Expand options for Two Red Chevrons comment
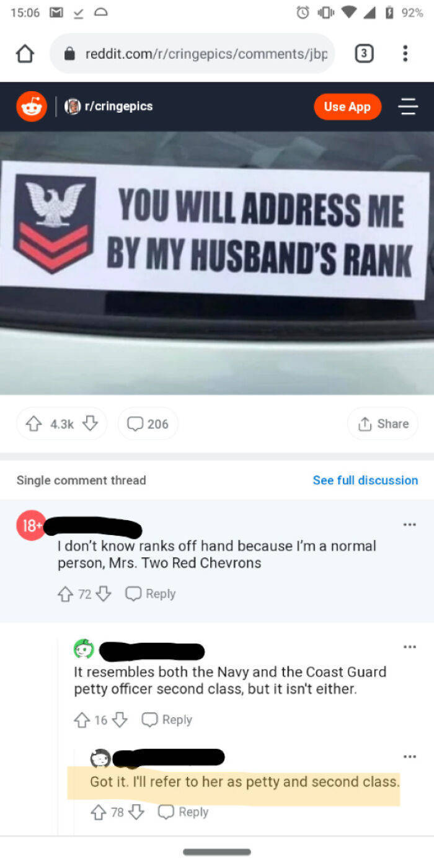 pyautogui.click(x=409, y=525)
